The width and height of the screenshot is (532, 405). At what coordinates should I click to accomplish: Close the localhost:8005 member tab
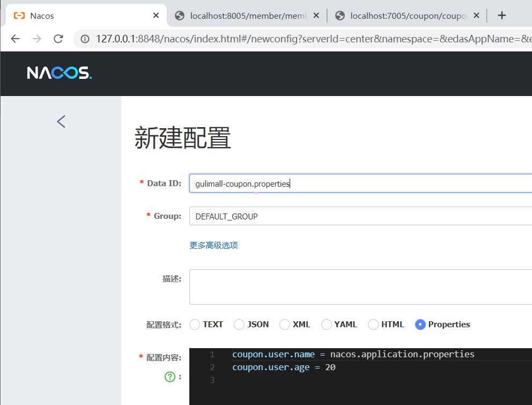click(316, 15)
